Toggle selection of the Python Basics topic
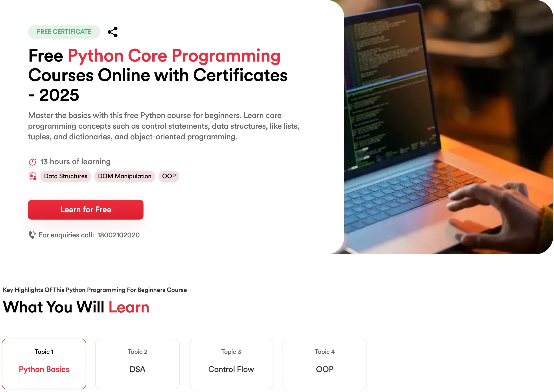This screenshot has width=554, height=392. pos(44,369)
